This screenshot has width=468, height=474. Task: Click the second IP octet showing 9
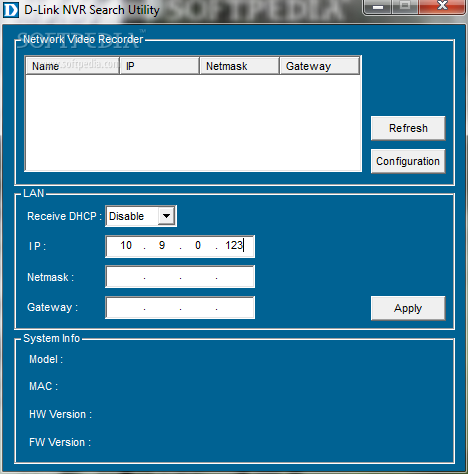162,246
